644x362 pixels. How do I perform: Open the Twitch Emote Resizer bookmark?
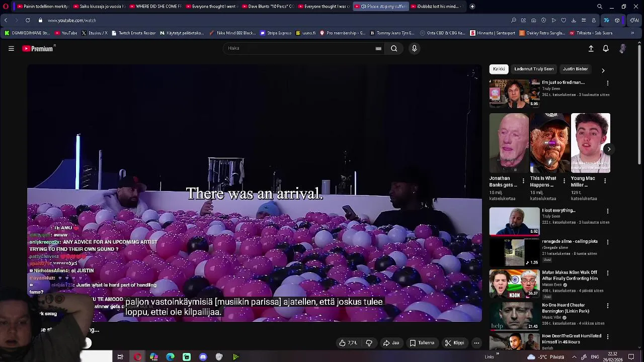(x=133, y=33)
